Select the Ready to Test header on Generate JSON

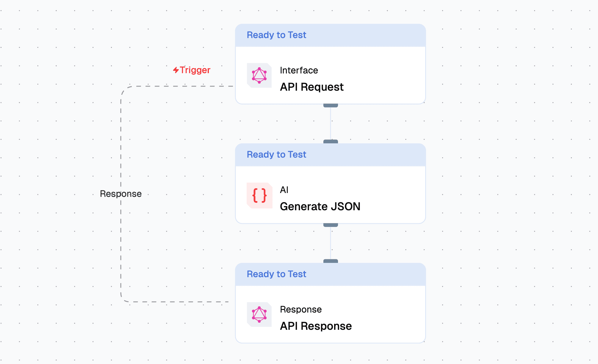click(276, 154)
